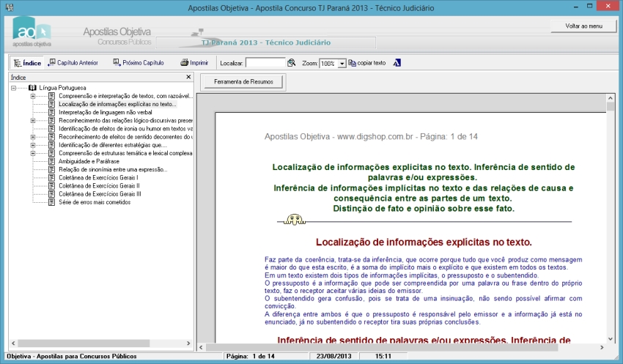Click the page icon beside Coletânea de Exercícios Gerais I
This screenshot has height=364, width=623.
pos(51,177)
